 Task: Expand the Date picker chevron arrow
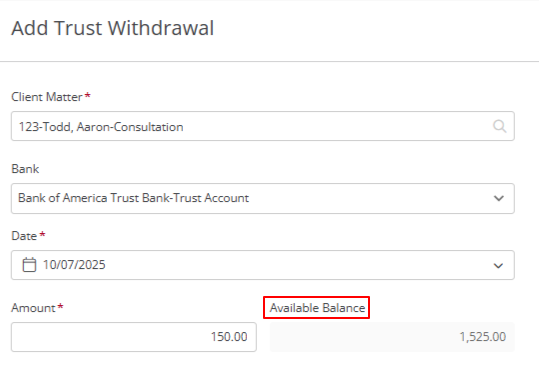[498, 266]
